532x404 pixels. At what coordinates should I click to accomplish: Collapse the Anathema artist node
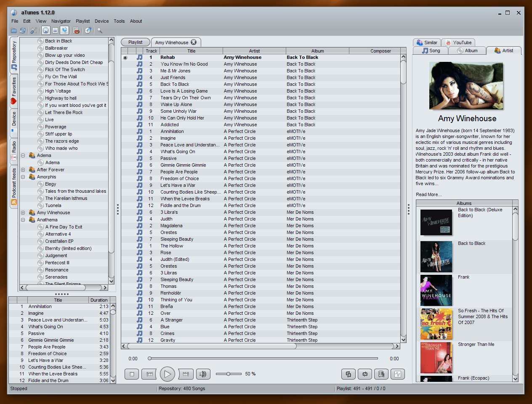point(23,220)
